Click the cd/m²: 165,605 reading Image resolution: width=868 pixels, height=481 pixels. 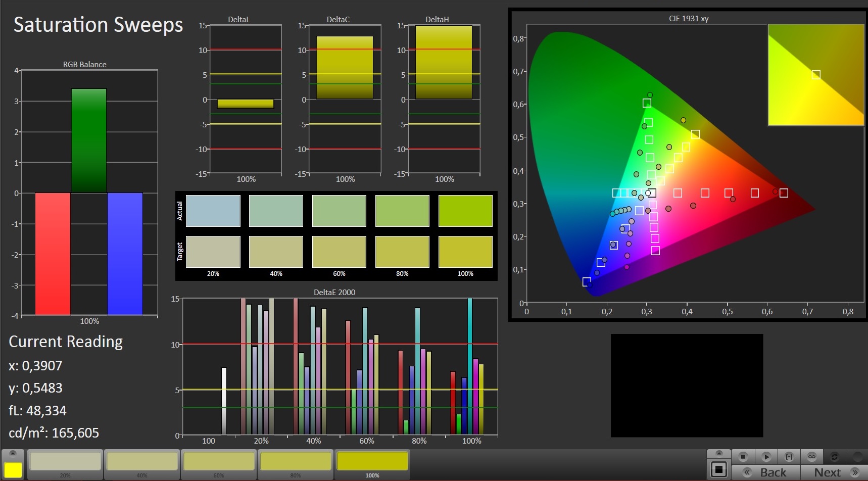coord(54,432)
